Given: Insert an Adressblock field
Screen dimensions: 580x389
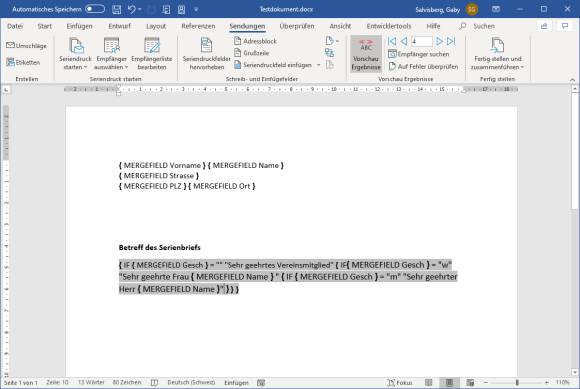Looking at the screenshot, I should (256, 41).
